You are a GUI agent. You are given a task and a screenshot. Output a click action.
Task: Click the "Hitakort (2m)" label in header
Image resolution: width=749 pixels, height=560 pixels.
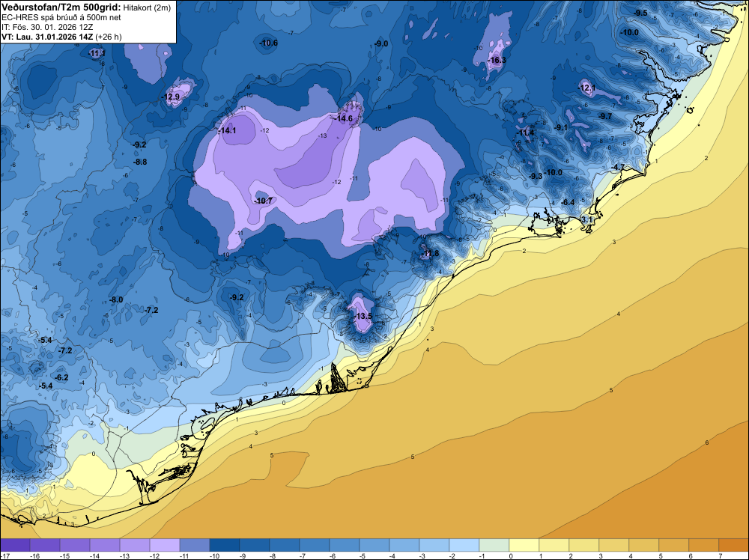147,7
